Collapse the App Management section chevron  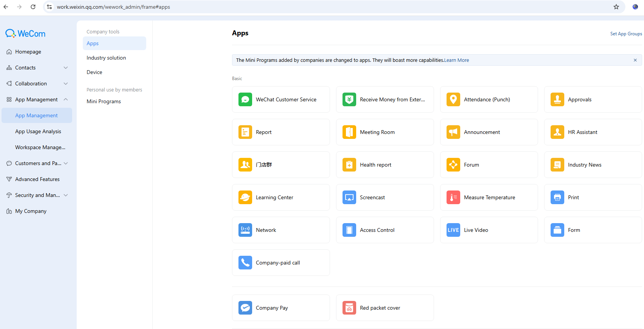click(66, 99)
